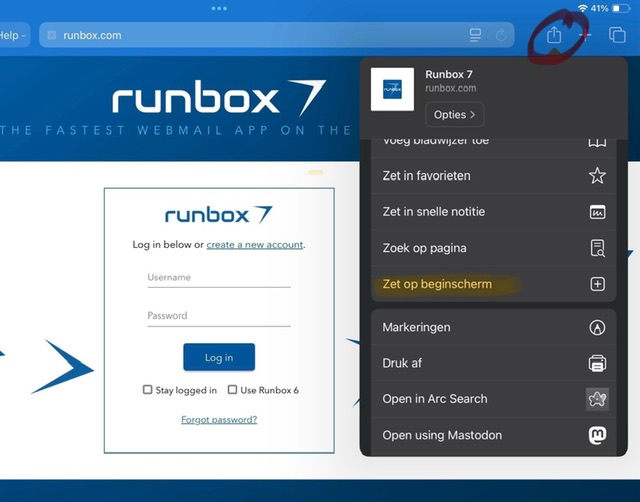Enable the Stay logged in checkbox
The image size is (640, 502).
tap(147, 390)
